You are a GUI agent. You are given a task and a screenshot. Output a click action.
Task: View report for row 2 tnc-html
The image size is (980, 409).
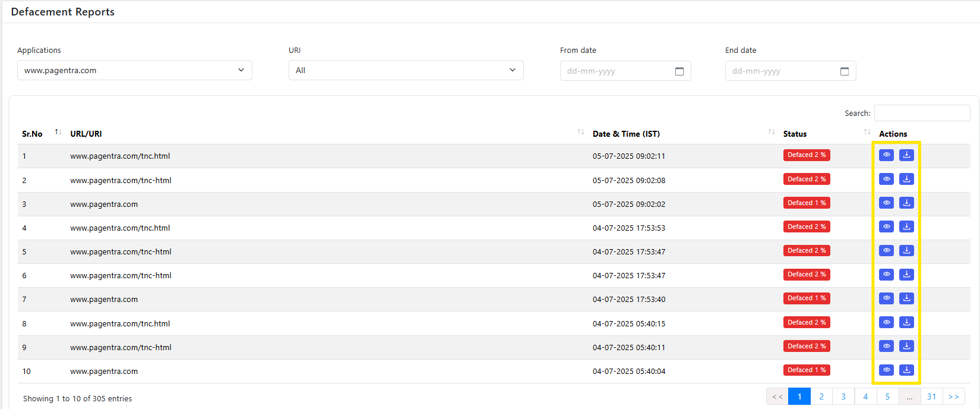point(886,179)
